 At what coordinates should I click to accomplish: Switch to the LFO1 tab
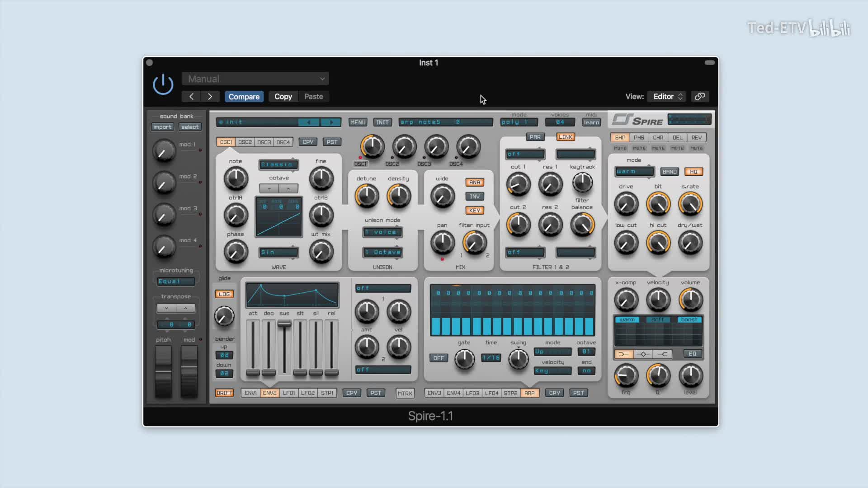pos(288,393)
